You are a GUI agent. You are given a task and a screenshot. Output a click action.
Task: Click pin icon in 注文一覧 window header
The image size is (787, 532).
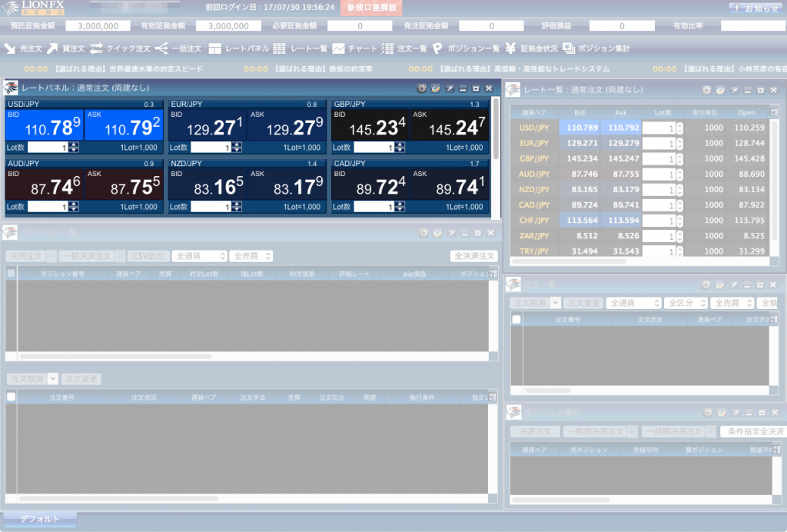coord(734,284)
